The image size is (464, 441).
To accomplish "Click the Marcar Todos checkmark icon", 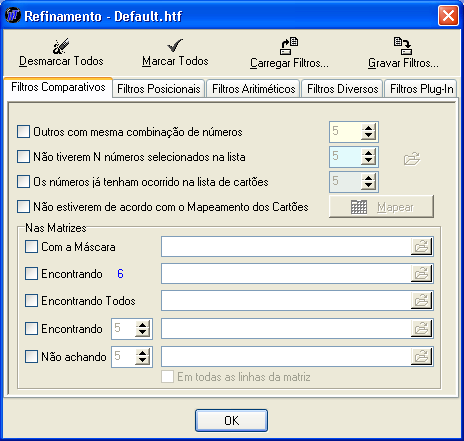I will [x=175, y=45].
